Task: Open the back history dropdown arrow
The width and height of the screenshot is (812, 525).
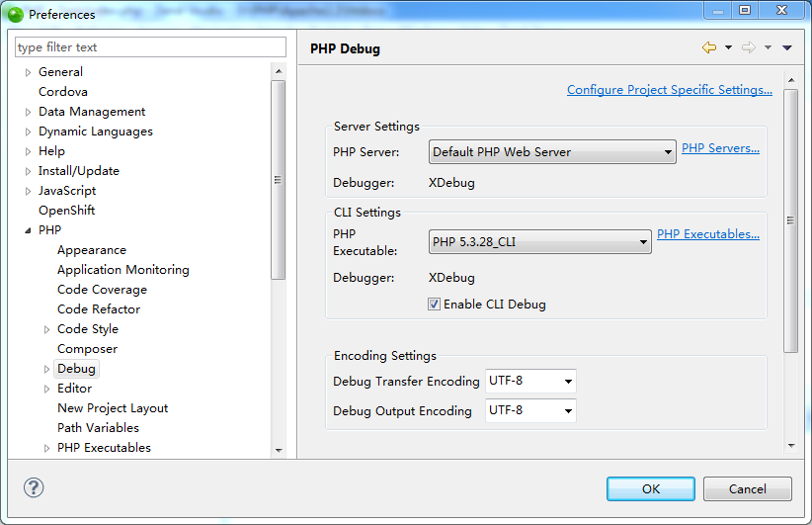Action: tap(728, 47)
